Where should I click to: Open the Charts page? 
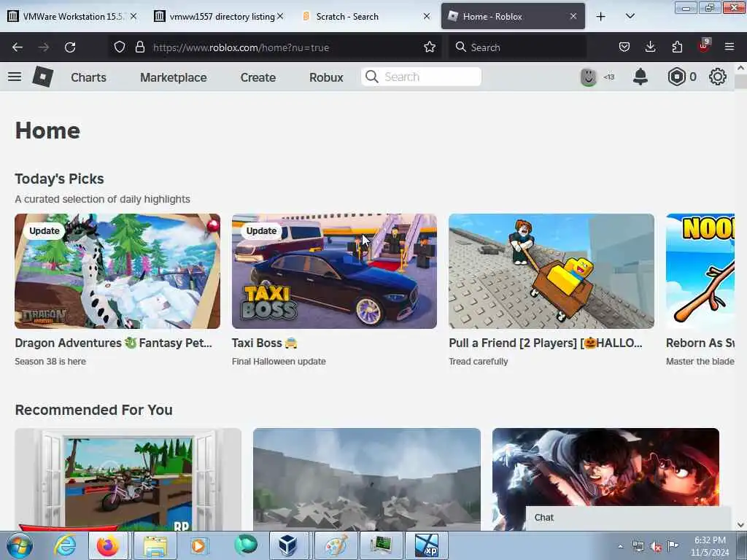[88, 77]
